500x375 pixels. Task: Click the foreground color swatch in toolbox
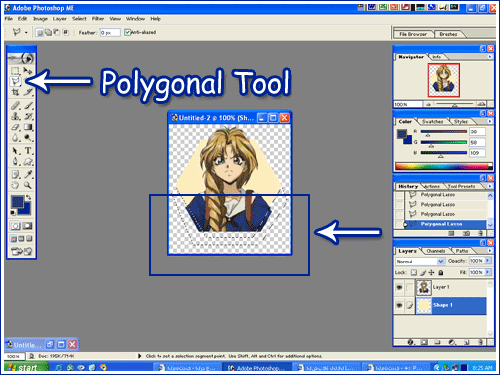[17, 202]
